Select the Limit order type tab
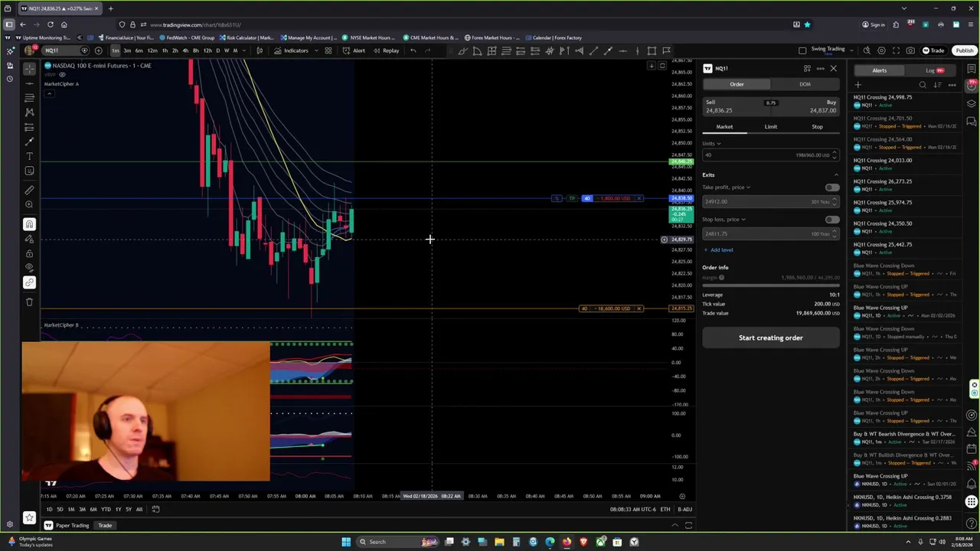980x551 pixels. 770,127
